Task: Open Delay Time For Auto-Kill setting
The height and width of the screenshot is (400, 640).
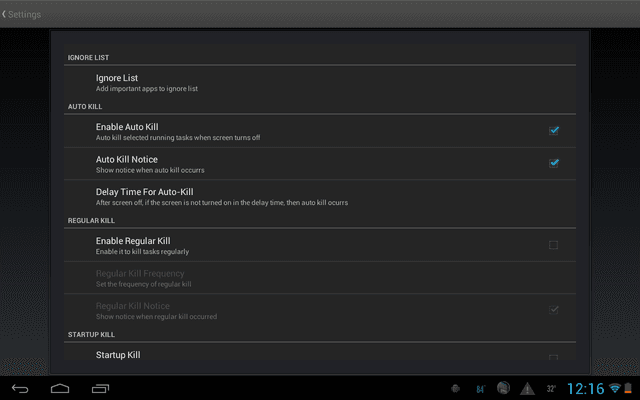Action: click(x=320, y=196)
